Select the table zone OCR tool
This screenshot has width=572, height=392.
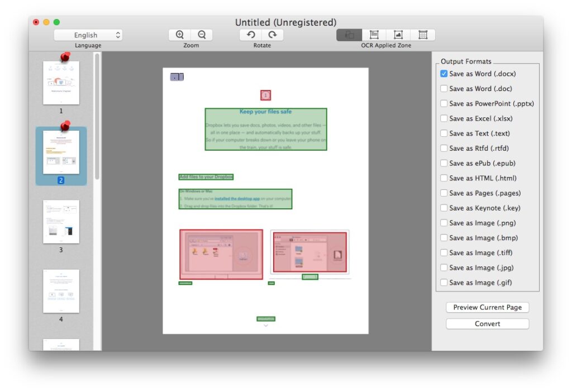coord(423,35)
